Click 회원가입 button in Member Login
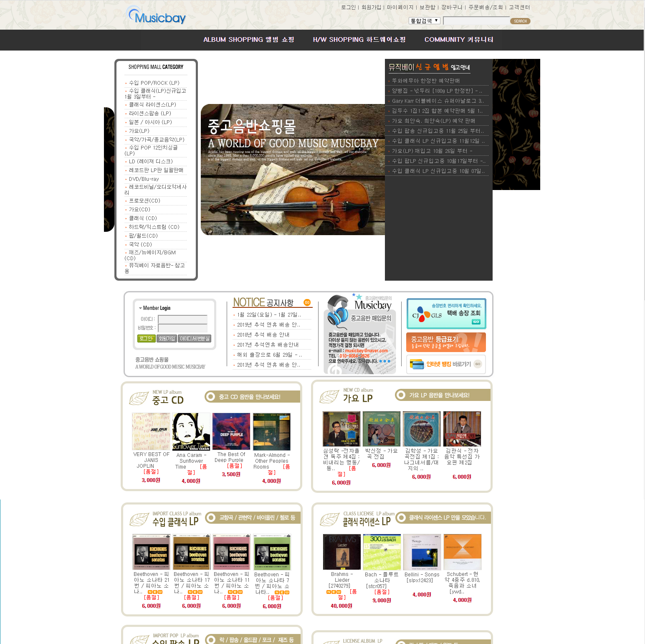This screenshot has height=644, width=645. pos(167,339)
